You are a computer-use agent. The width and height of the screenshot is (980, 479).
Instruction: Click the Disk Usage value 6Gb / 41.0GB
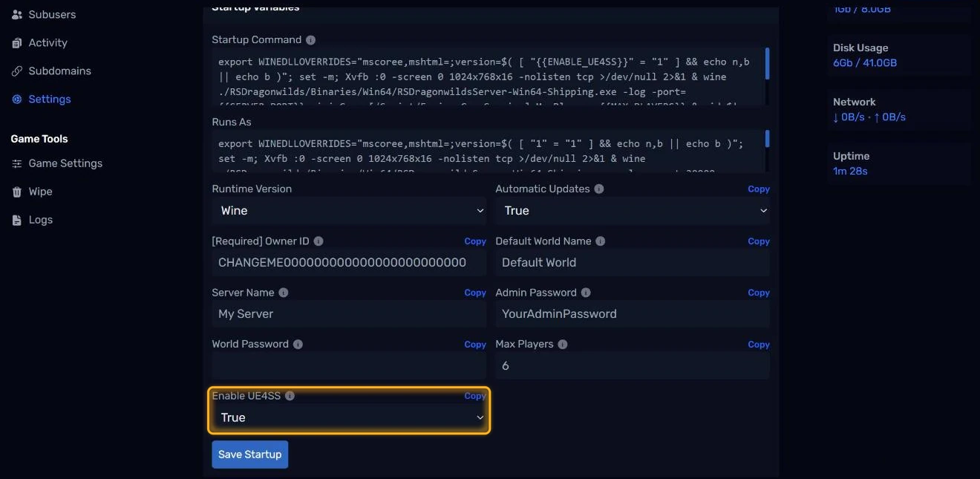(865, 63)
